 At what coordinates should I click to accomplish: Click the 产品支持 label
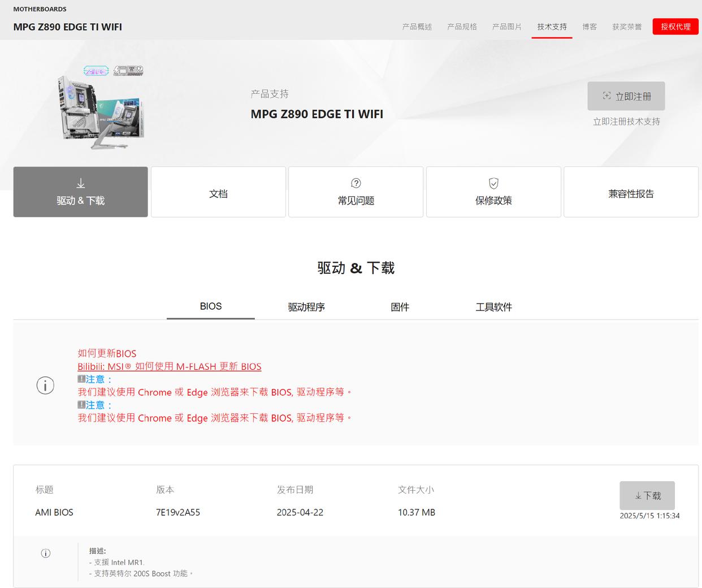pos(270,94)
